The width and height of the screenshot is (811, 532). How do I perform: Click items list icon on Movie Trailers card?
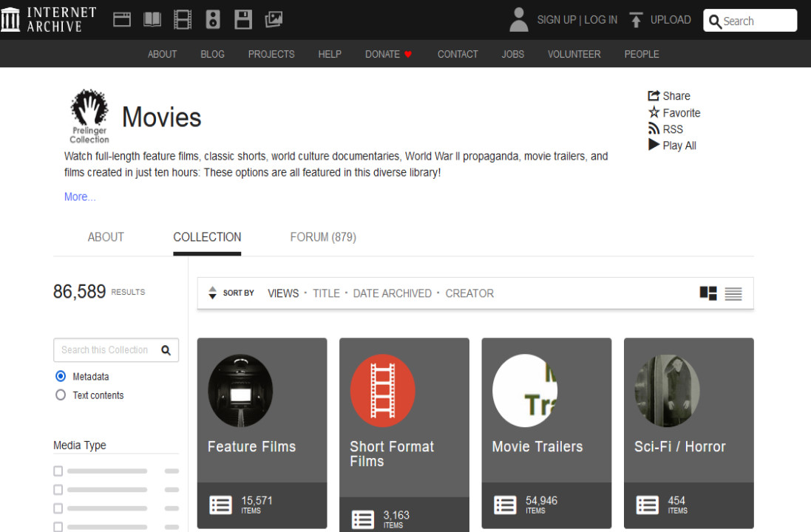point(506,505)
